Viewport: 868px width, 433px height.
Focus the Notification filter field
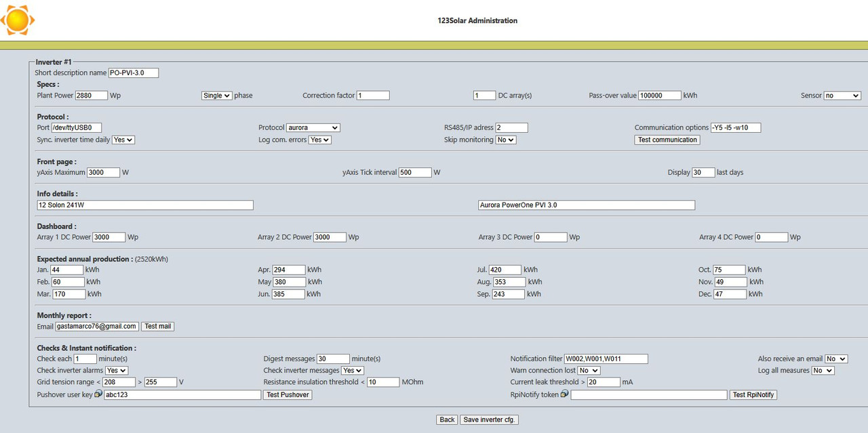coord(606,358)
